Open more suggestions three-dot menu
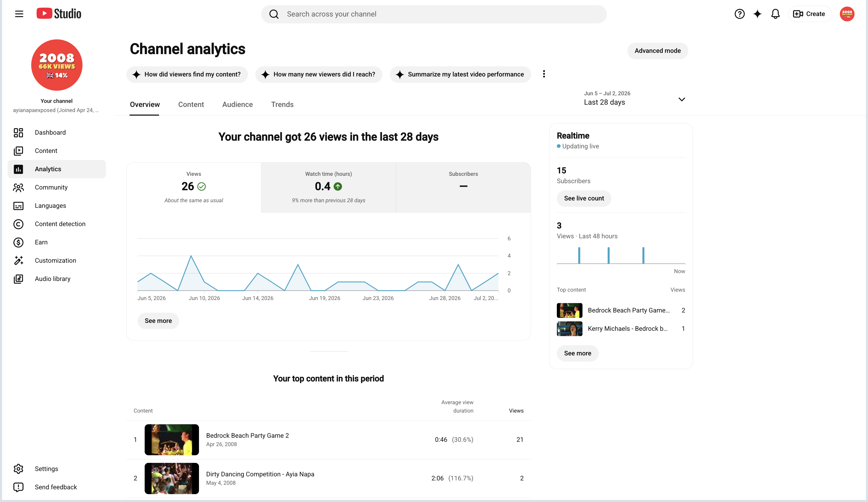 tap(544, 74)
